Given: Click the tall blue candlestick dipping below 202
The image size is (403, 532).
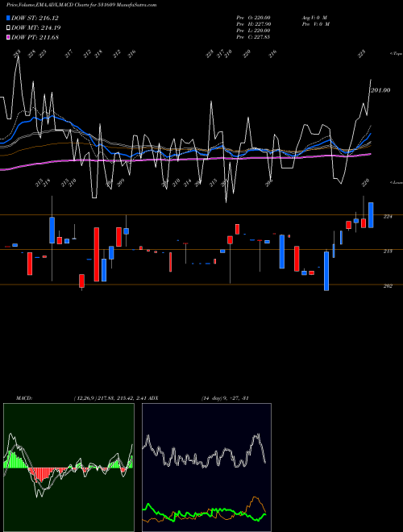Looking at the screenshot, I should tap(326, 271).
